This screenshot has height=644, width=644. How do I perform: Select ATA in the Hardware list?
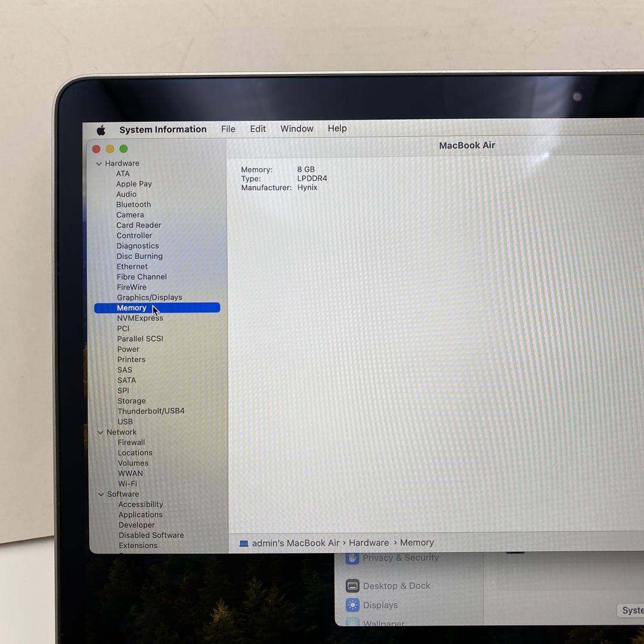pos(122,174)
